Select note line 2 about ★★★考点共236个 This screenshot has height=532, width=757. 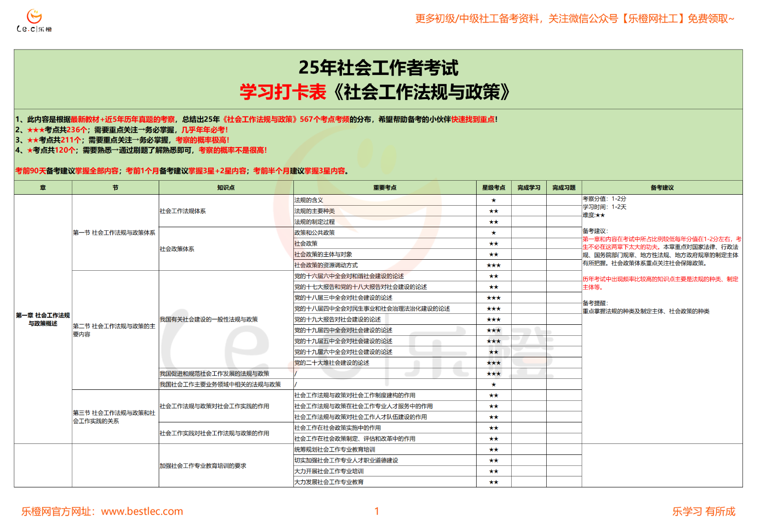point(122,130)
